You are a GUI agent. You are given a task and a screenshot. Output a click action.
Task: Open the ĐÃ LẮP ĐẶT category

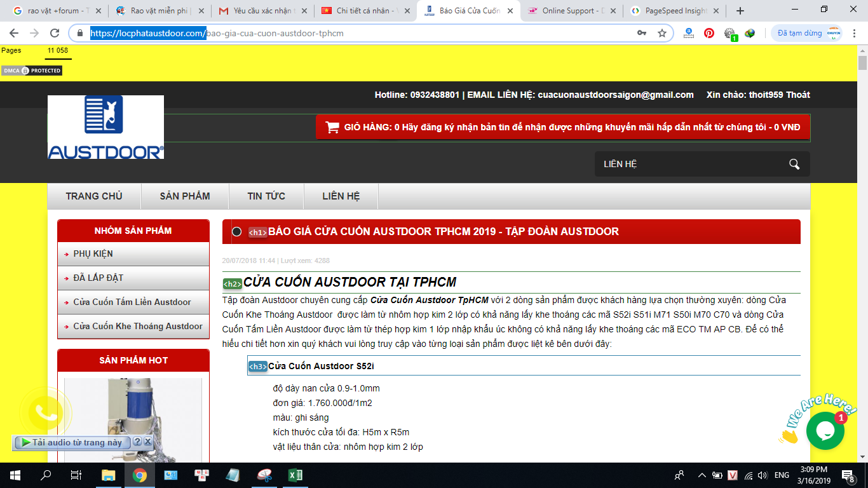point(133,278)
